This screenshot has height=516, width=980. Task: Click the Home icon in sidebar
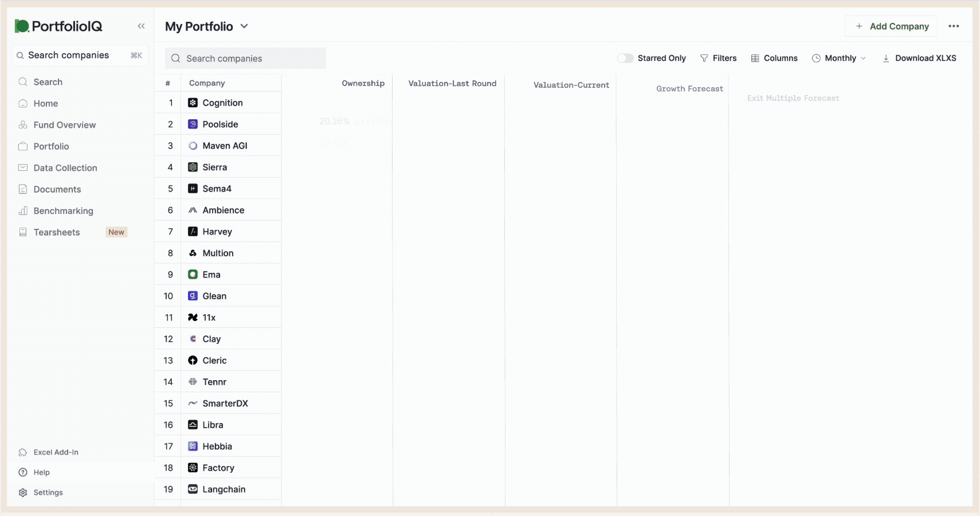tap(23, 103)
